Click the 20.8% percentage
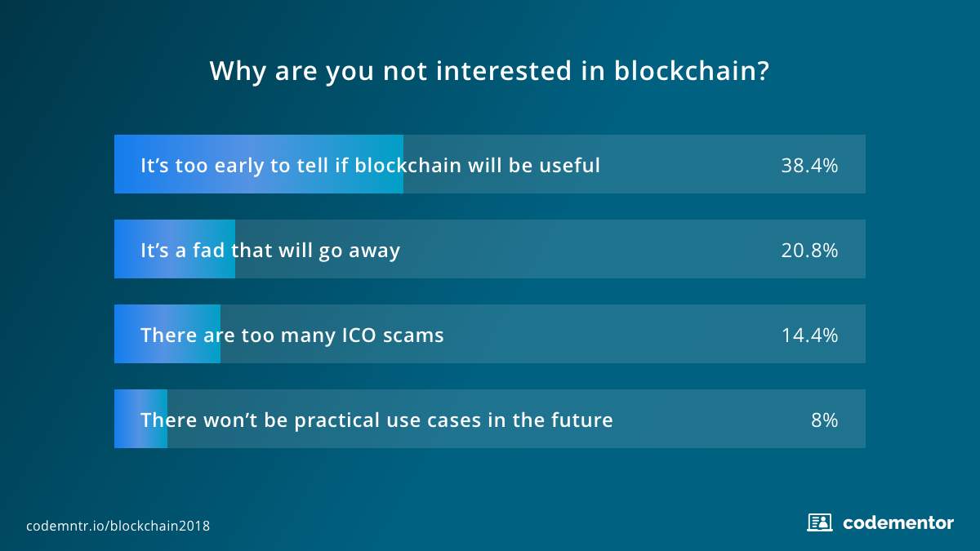 [809, 250]
